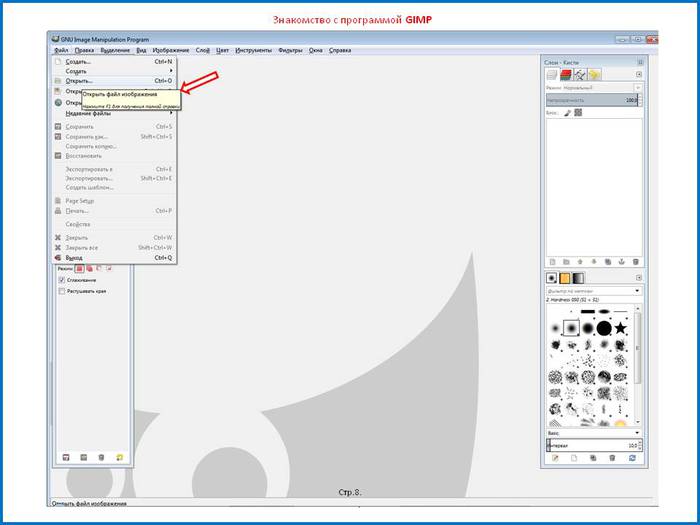Expand the Недавние файлы submenu

pyautogui.click(x=114, y=113)
